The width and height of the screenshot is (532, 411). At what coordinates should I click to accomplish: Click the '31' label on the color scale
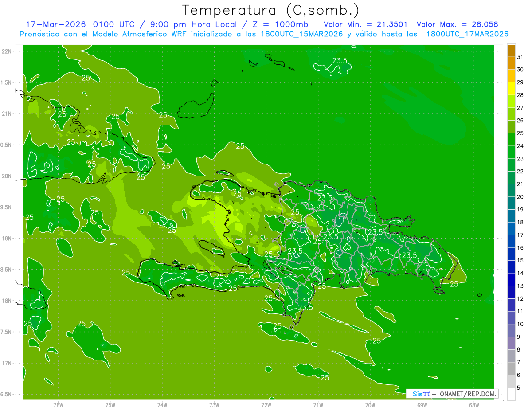click(x=520, y=57)
